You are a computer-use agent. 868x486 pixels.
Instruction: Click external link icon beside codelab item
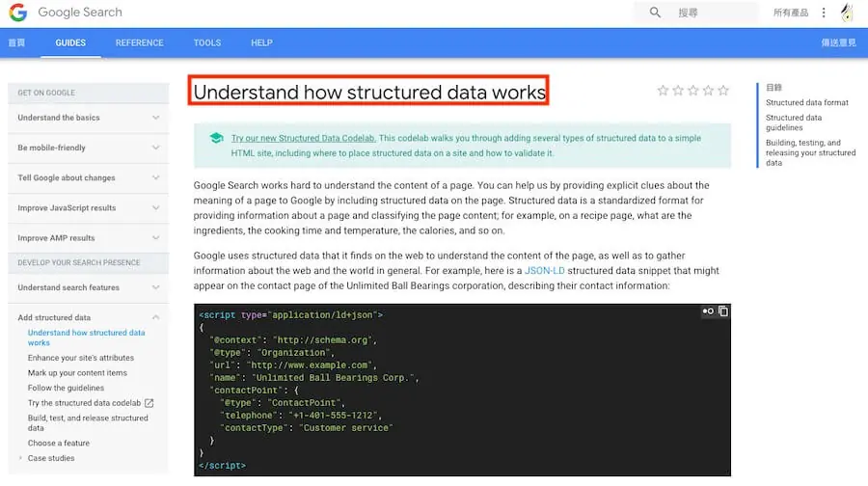pos(149,403)
